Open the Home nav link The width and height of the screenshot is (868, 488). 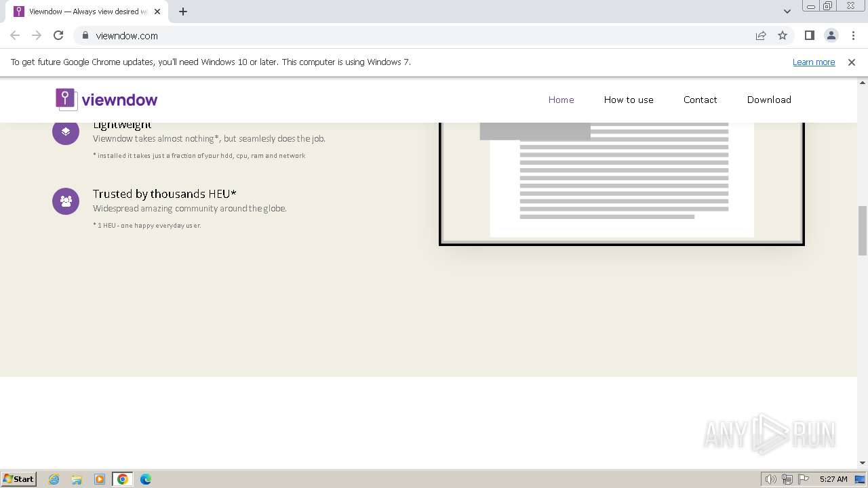coord(561,100)
